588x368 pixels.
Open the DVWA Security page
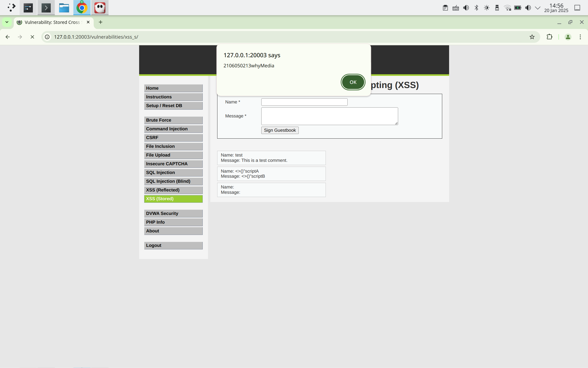tap(173, 213)
